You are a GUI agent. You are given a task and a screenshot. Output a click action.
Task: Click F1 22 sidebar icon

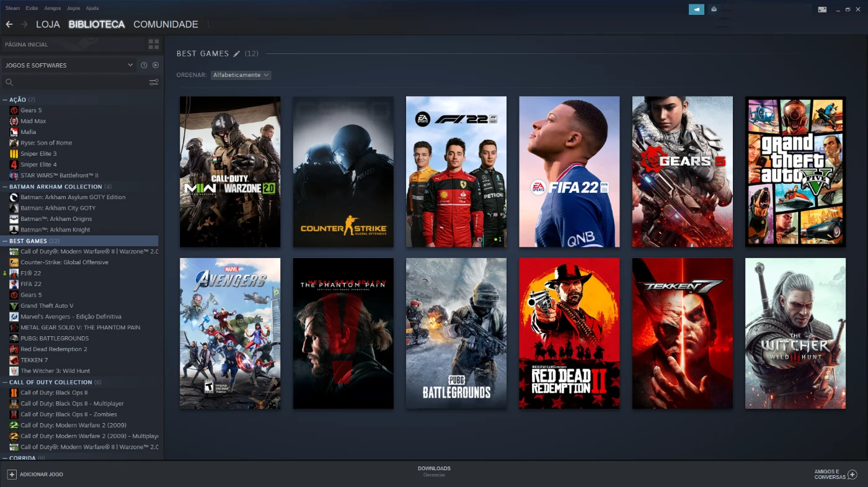coord(14,273)
